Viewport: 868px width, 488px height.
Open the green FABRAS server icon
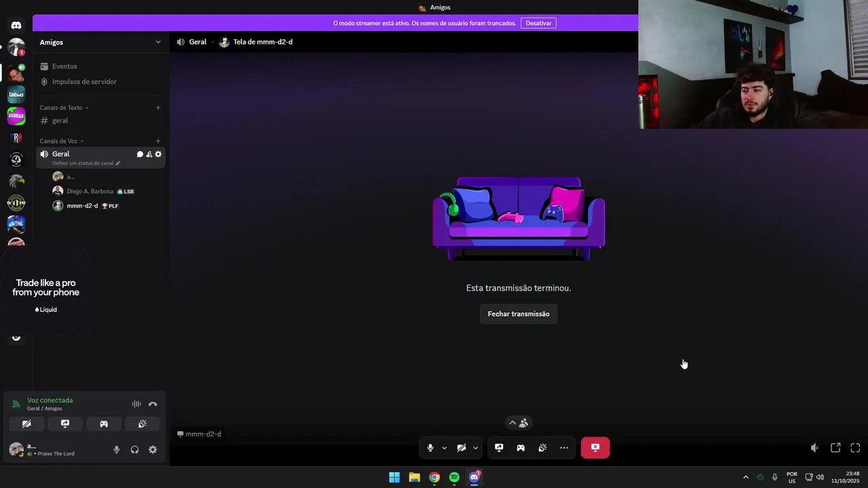(x=16, y=116)
